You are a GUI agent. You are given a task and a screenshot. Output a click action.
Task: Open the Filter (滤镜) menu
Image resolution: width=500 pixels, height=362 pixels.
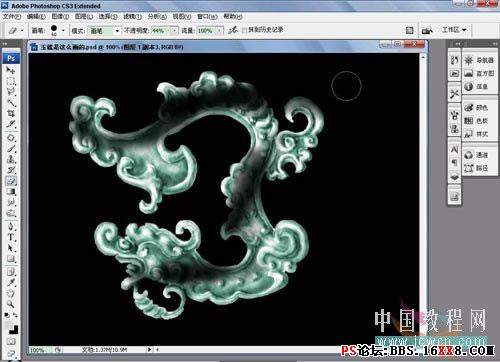point(132,16)
